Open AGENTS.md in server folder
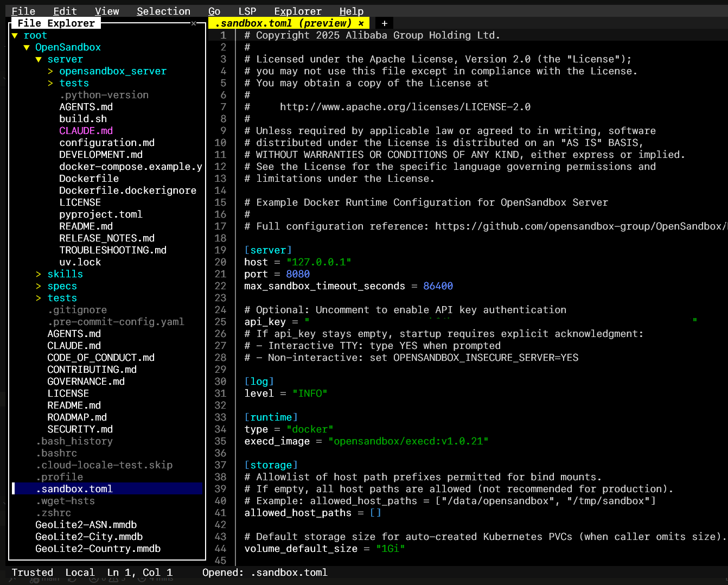Screen dimensions: 728x585 pos(86,107)
